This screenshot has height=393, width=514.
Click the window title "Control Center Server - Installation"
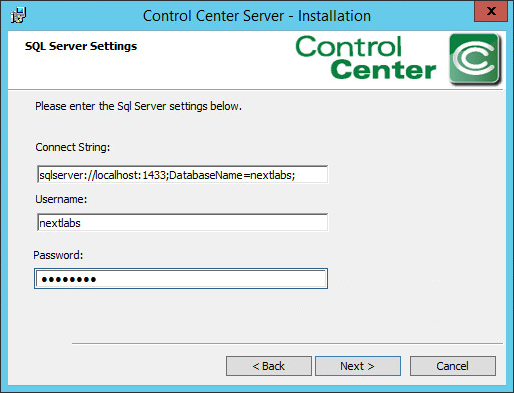point(257,16)
